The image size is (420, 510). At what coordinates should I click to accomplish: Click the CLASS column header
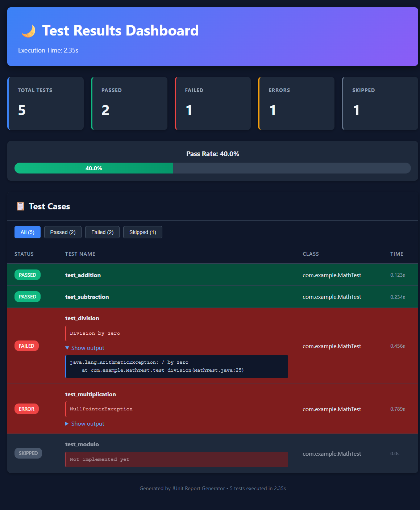click(x=311, y=254)
